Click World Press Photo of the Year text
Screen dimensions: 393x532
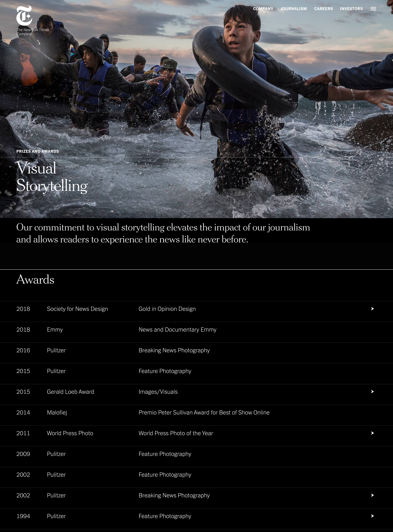coord(176,433)
